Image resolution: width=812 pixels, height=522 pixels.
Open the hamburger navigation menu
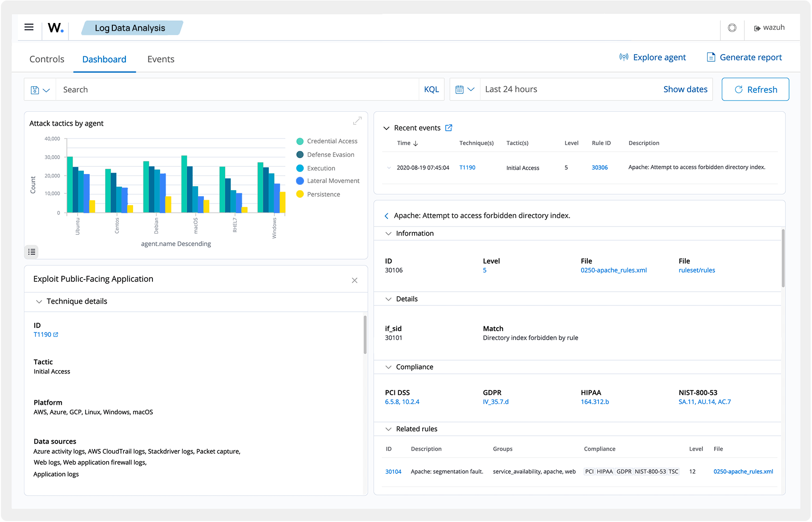[x=28, y=27]
